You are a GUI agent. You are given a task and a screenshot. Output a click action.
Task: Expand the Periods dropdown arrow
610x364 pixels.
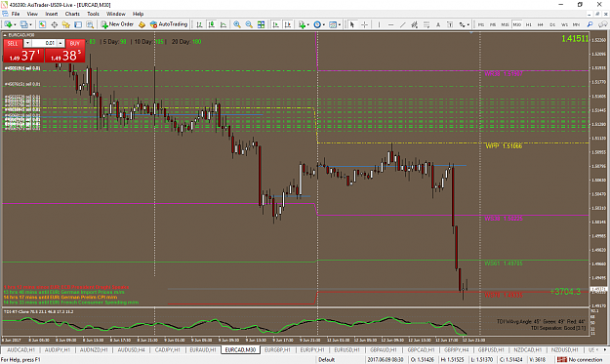(x=324, y=24)
